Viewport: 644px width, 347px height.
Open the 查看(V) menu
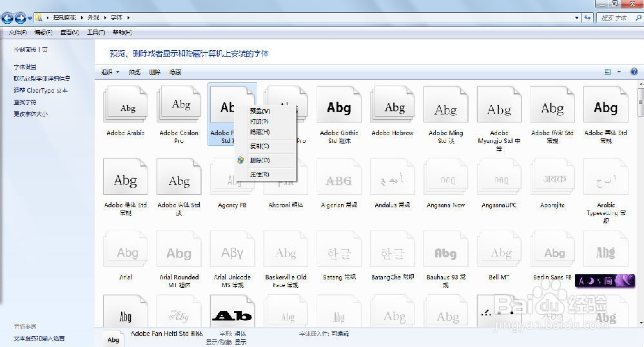(70, 32)
